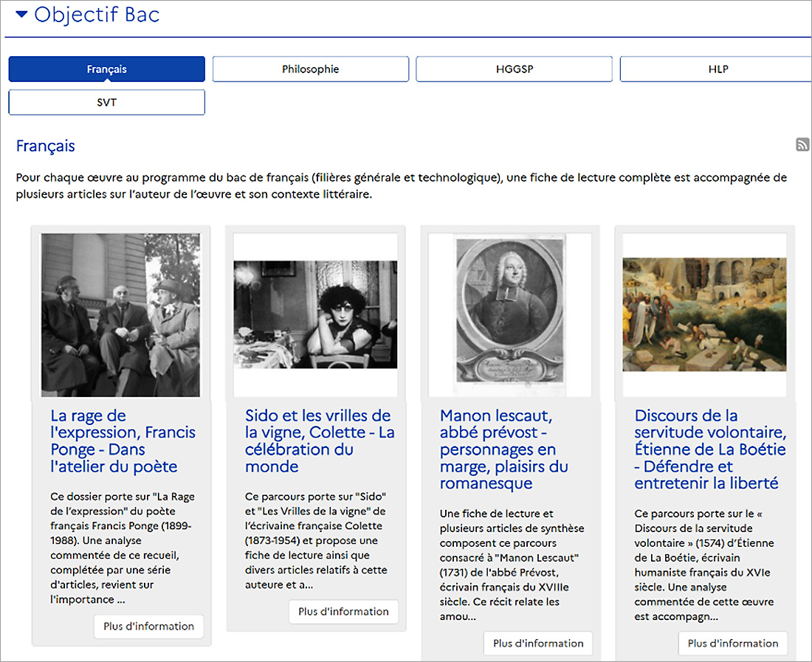Click the Tower of Babel painting thumbnail

pos(704,314)
